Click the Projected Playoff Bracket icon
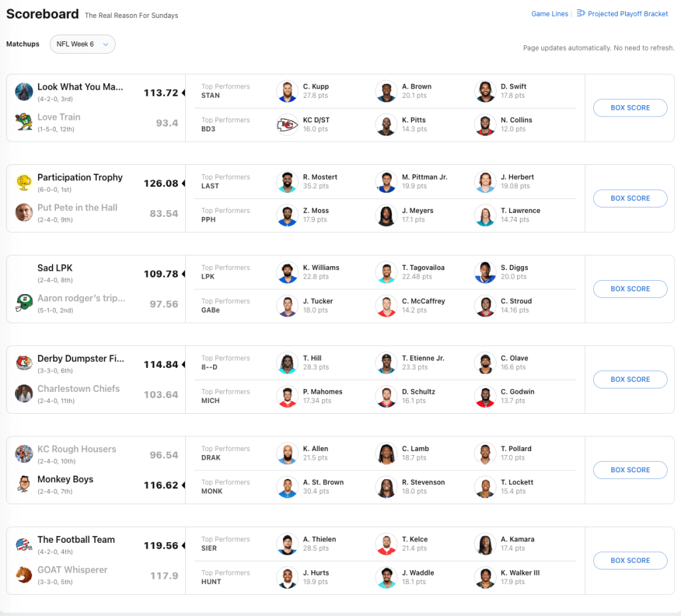The width and height of the screenshot is (681, 616). [x=580, y=13]
